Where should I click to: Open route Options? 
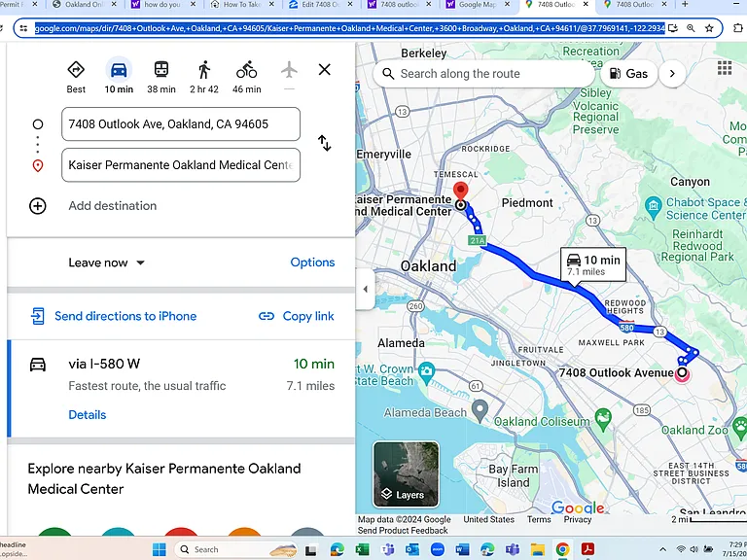pos(312,262)
